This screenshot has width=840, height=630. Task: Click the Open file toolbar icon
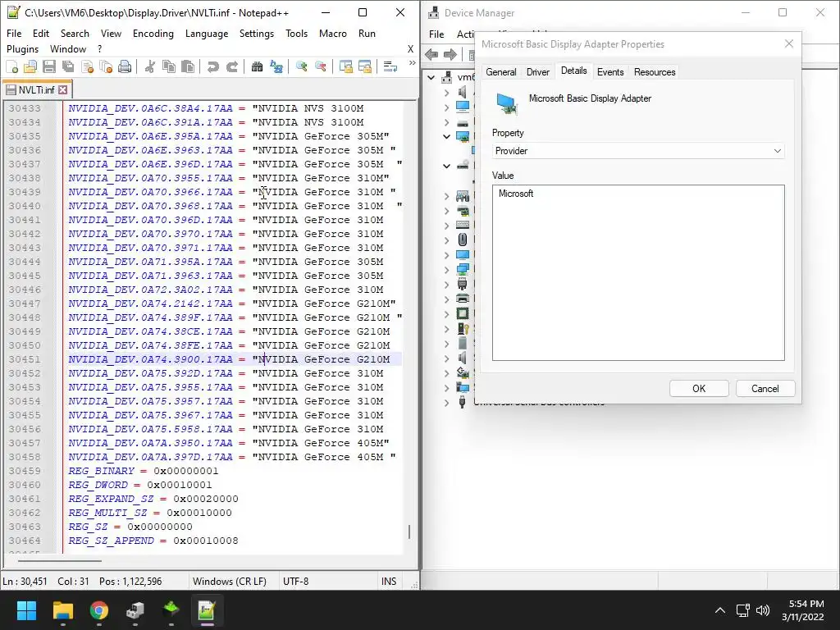(x=30, y=67)
